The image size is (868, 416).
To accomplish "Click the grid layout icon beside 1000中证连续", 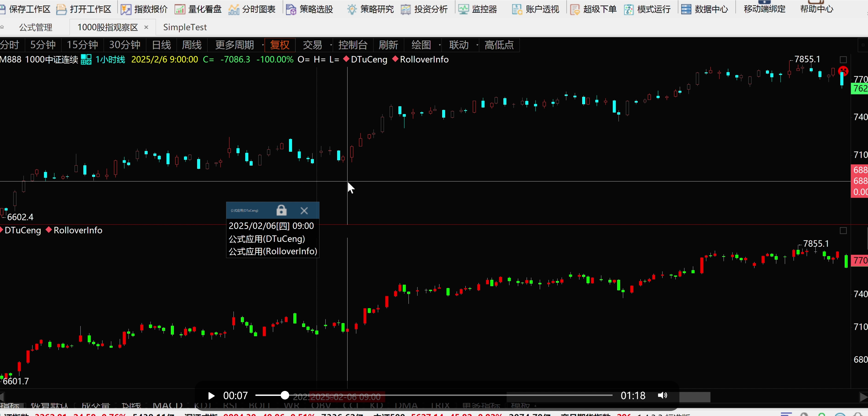I will click(x=86, y=59).
